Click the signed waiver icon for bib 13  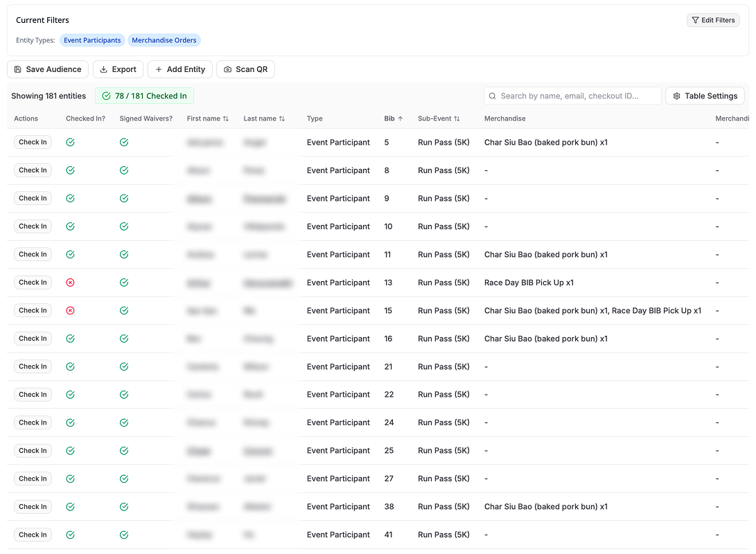coord(124,283)
